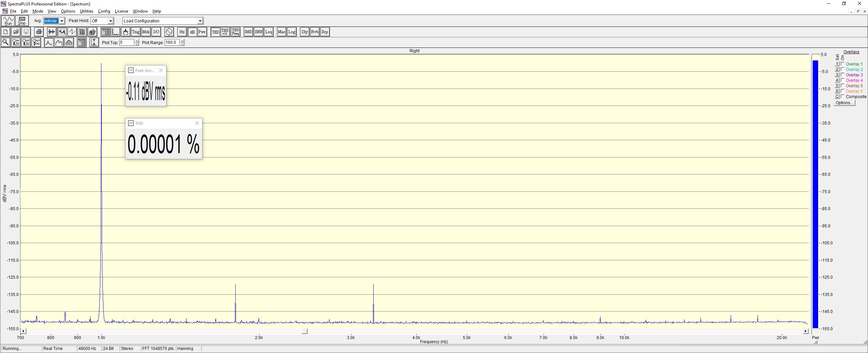
Task: Click the Trig trigger settings button
Action: (136, 32)
